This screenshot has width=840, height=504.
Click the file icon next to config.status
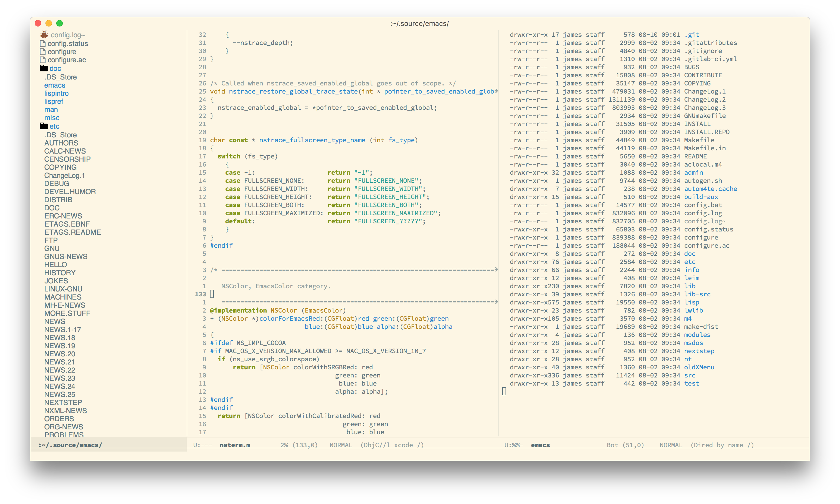coord(43,44)
